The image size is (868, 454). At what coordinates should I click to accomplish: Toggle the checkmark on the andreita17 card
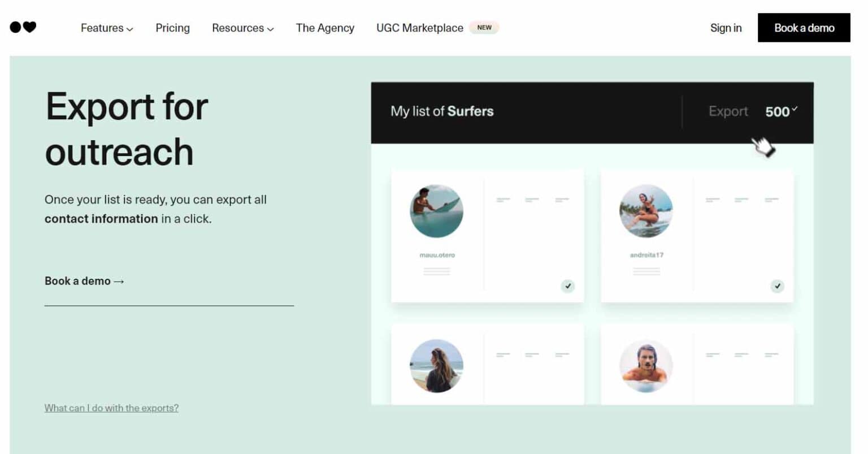click(777, 286)
